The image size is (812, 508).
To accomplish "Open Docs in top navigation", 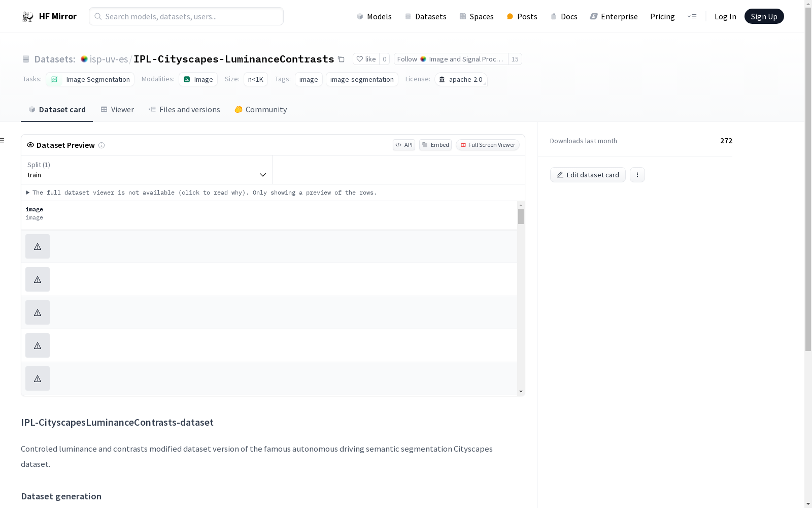I will pyautogui.click(x=564, y=17).
